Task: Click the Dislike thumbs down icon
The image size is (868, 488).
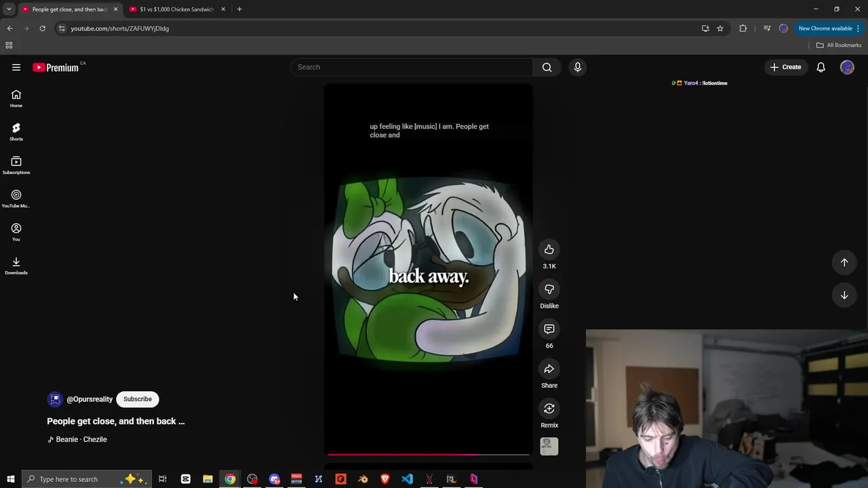Action: tap(549, 289)
